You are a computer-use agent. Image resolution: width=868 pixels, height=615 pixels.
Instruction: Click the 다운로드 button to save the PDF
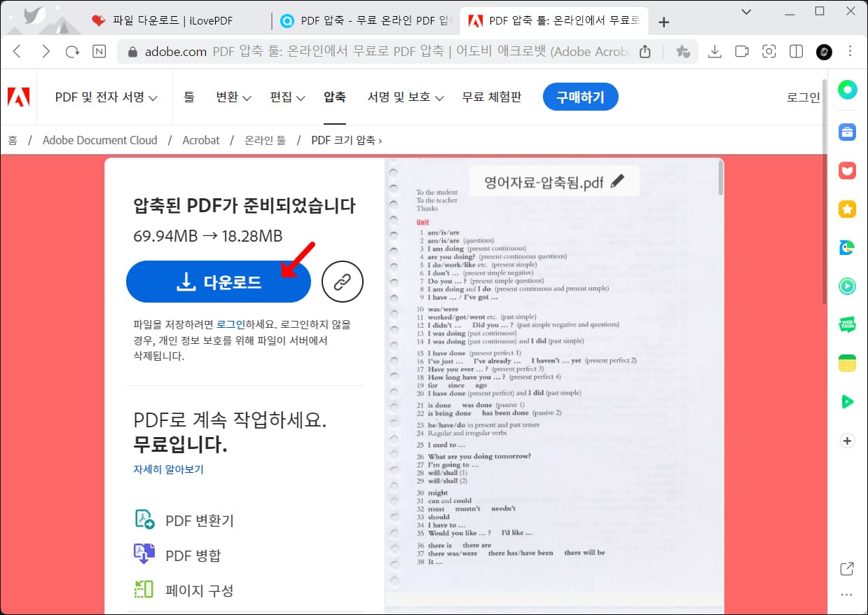(218, 281)
